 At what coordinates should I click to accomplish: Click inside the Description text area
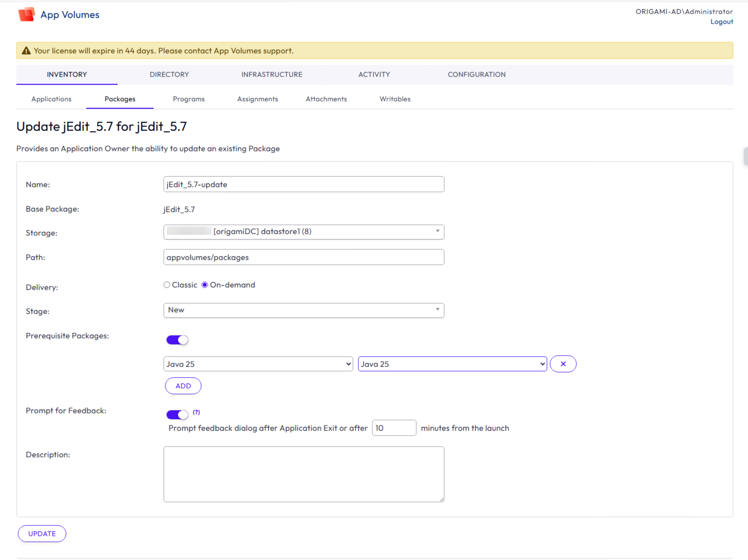point(304,474)
